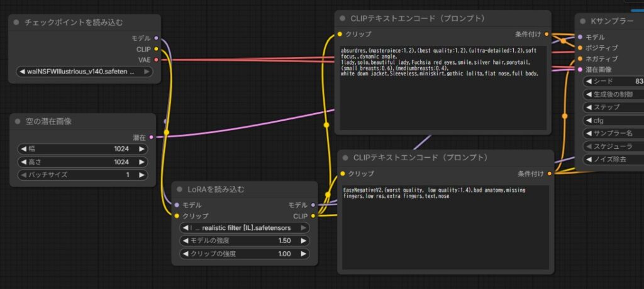
Task: Increase 幅 value with the right arrow
Action: tap(142, 149)
